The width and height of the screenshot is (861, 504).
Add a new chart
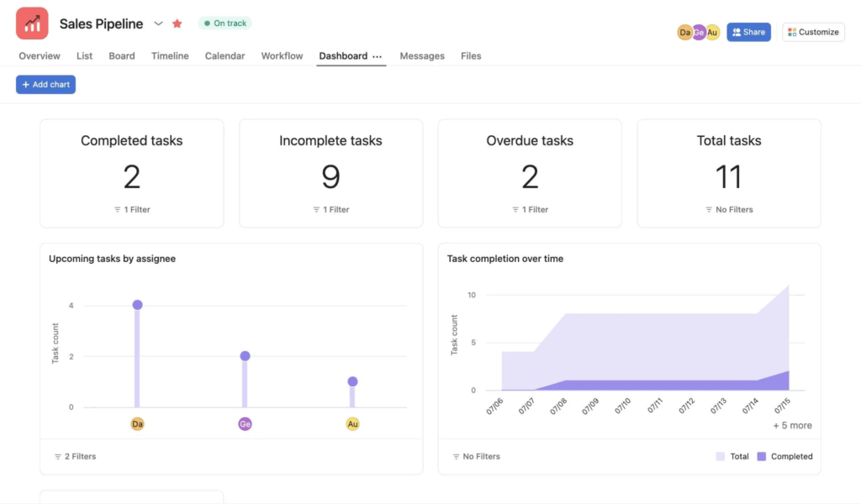[45, 85]
